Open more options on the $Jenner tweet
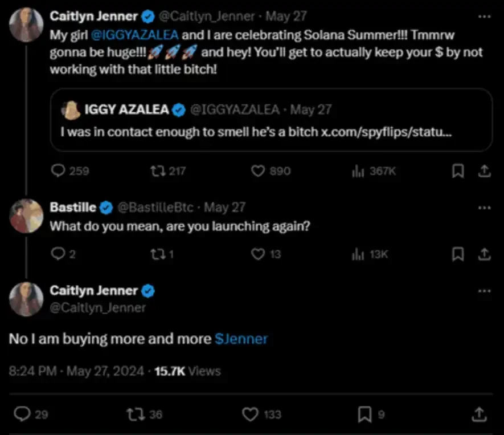This screenshot has height=435, width=504. [x=484, y=291]
